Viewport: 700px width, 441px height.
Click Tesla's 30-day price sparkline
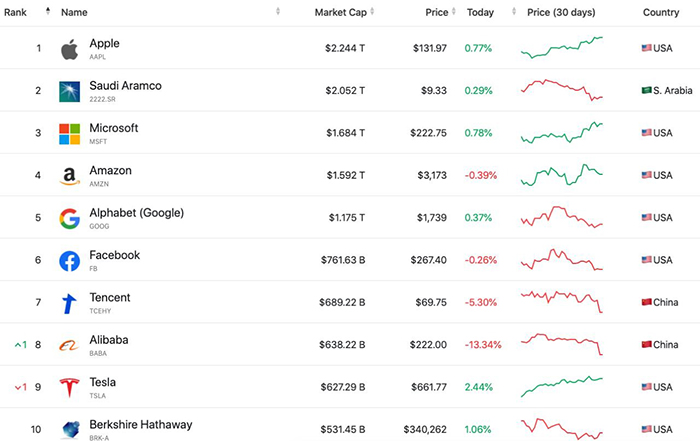pyautogui.click(x=562, y=385)
